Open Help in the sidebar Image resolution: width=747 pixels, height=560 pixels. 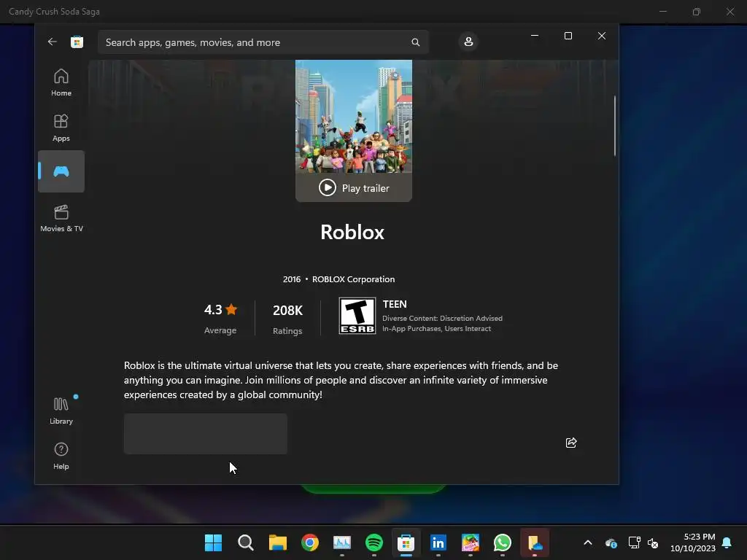click(x=61, y=456)
